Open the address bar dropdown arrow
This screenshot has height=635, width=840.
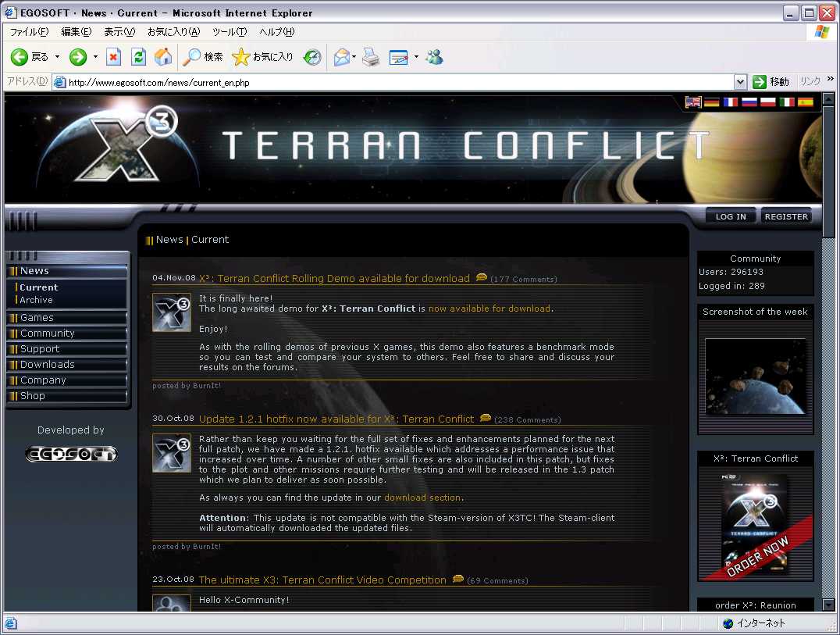[x=740, y=82]
